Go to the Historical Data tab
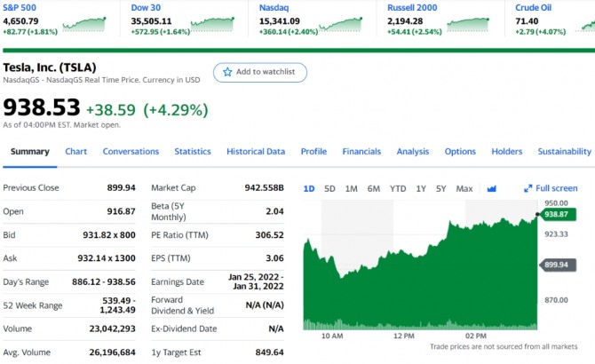Screen dimensions: 595x364 [256, 152]
